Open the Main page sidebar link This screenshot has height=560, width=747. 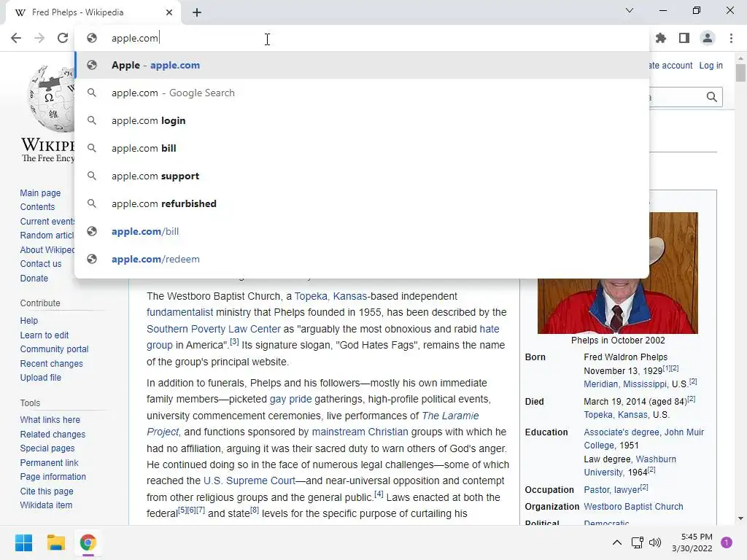click(x=41, y=192)
